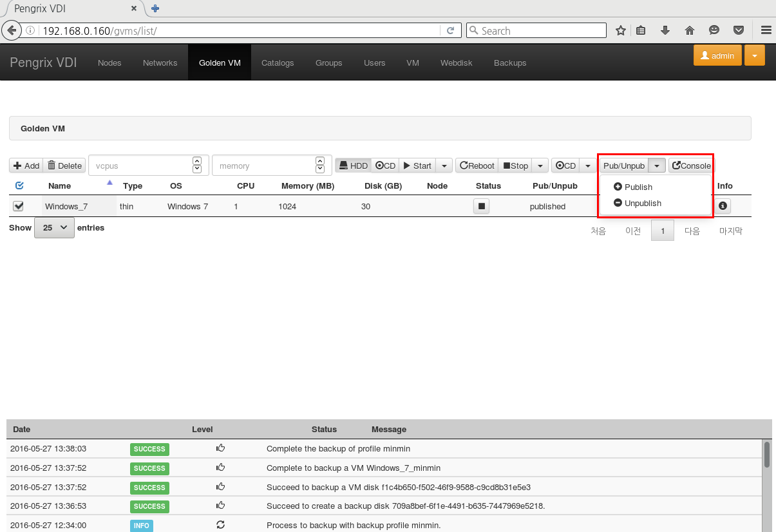Open the Nodes navigation tab

point(109,62)
